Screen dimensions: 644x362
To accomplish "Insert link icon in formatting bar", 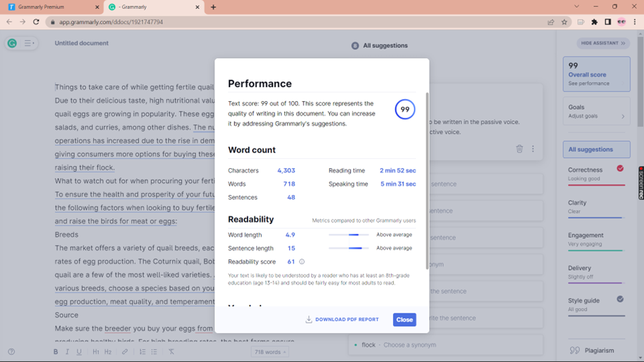I will (125, 352).
